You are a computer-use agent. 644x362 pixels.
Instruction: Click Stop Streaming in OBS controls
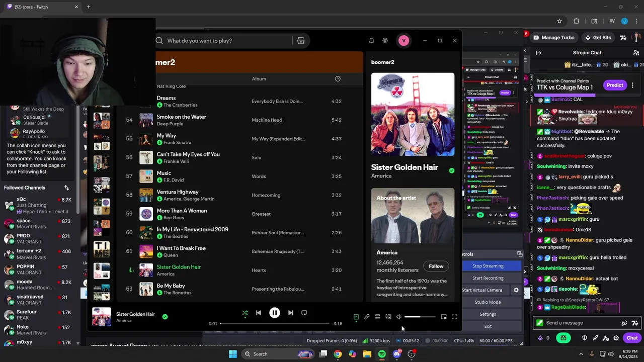click(488, 266)
